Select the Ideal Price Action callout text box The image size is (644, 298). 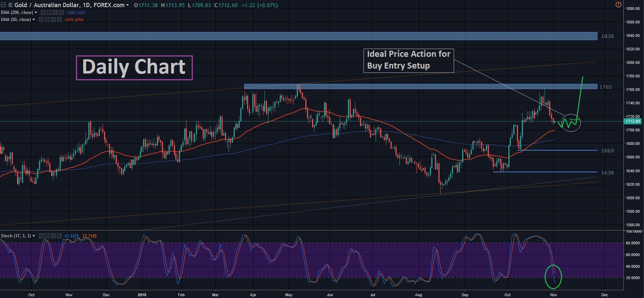point(409,60)
